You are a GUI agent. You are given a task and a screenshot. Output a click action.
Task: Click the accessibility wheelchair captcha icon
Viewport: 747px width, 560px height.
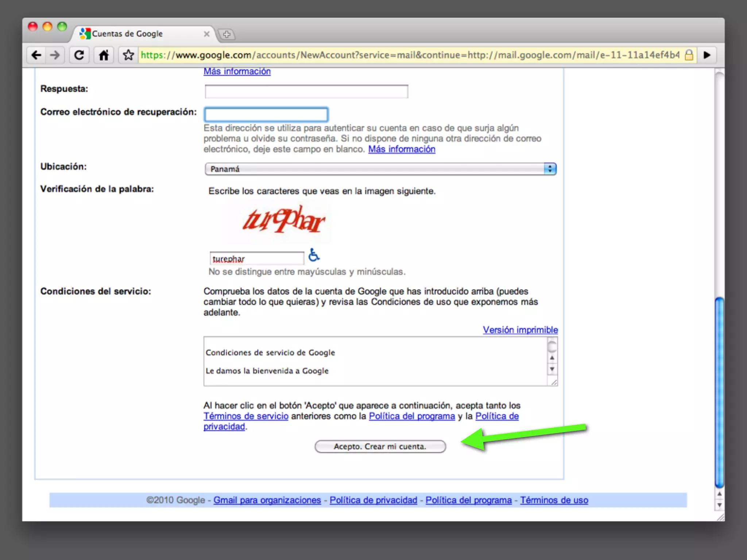coord(314,255)
